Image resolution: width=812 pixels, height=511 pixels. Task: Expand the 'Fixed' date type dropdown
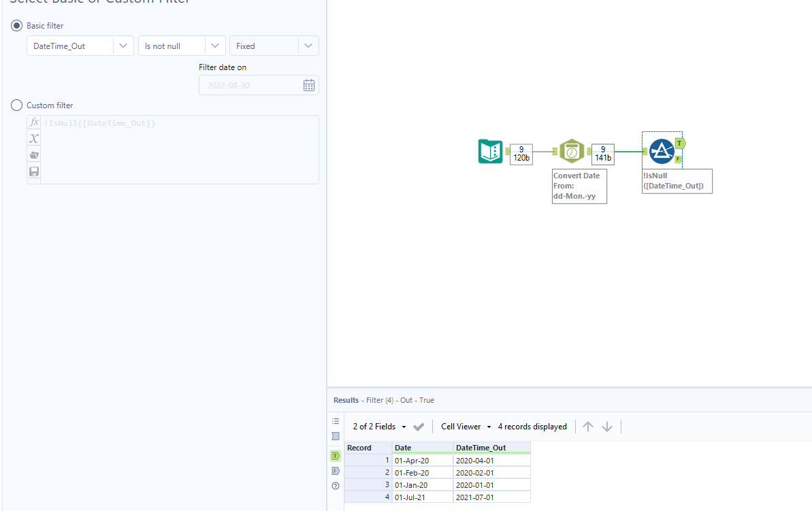click(x=308, y=46)
